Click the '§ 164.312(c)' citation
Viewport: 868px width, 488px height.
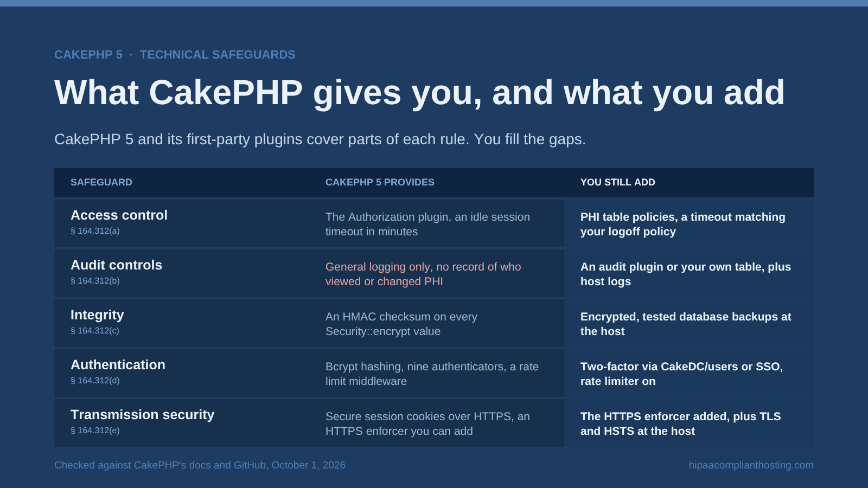point(95,331)
